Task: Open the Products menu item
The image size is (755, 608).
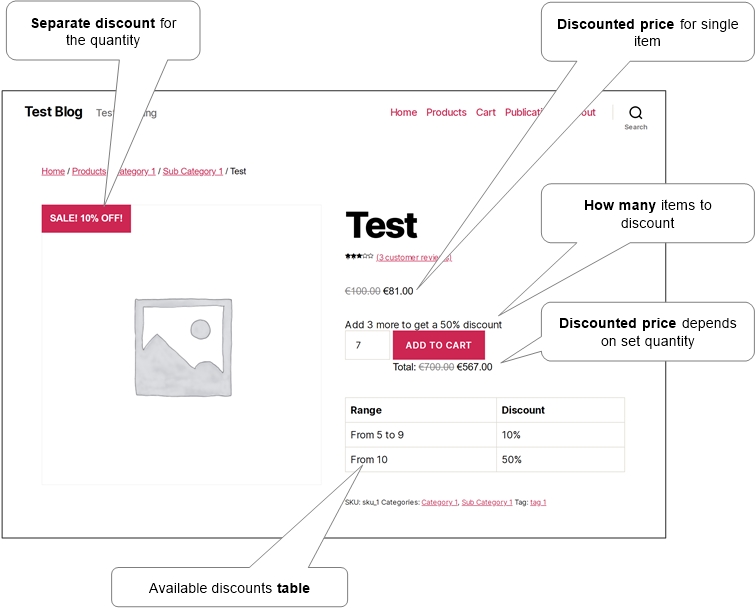Action: click(x=446, y=112)
